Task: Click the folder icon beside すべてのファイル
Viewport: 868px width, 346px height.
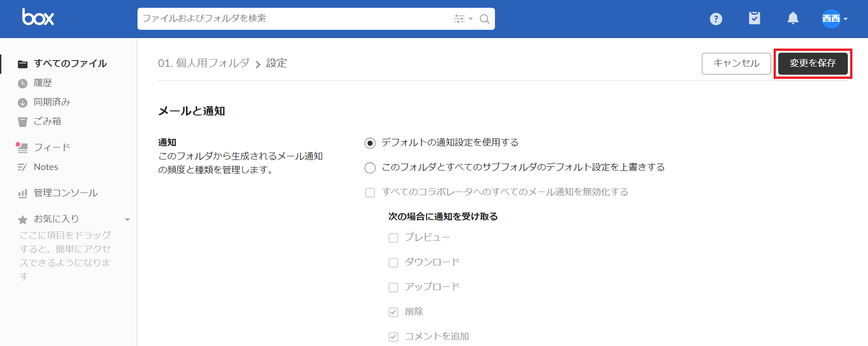Action: click(22, 64)
